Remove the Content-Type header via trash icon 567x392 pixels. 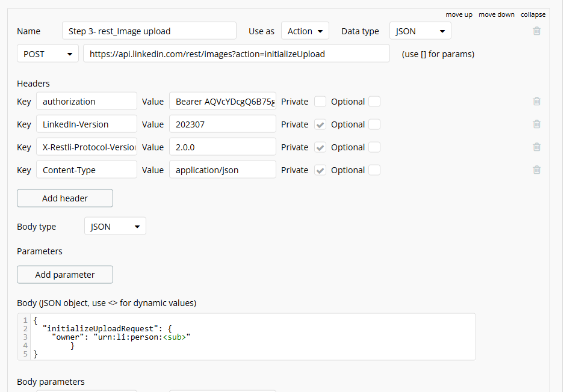pos(536,170)
